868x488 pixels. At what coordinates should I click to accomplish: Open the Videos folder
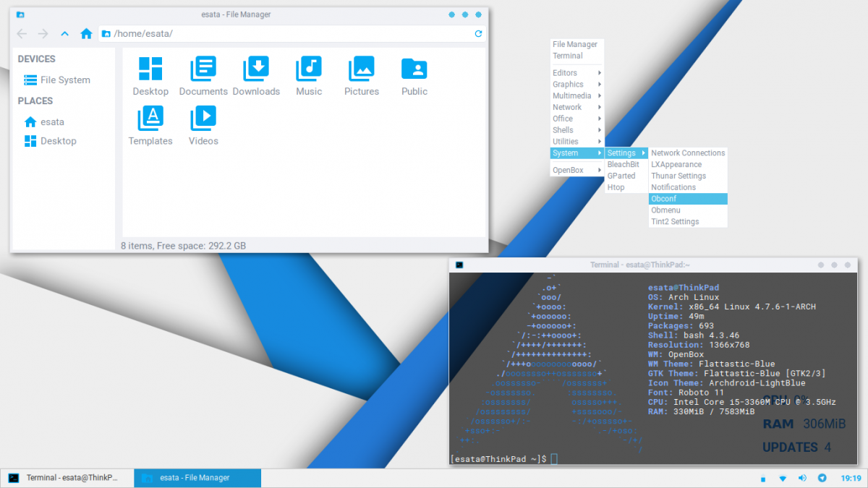click(203, 126)
